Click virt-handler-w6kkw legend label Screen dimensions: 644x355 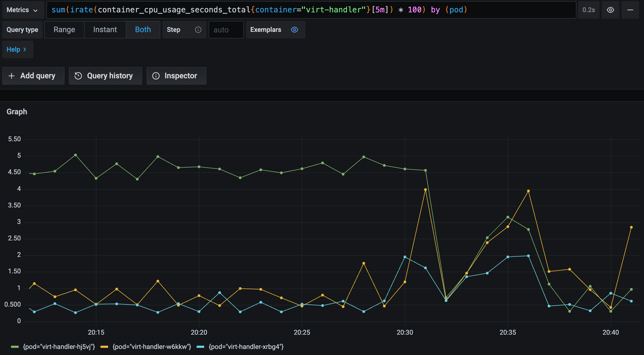[x=152, y=347]
